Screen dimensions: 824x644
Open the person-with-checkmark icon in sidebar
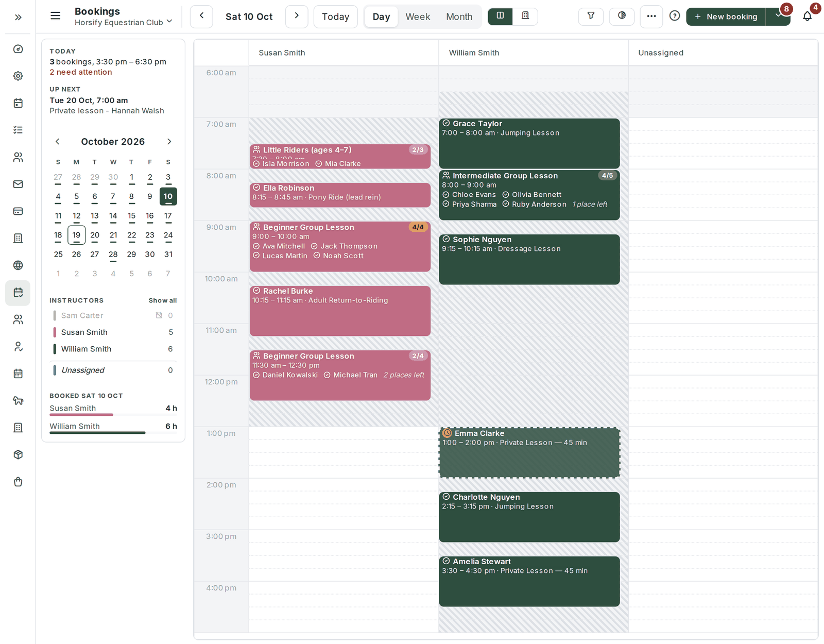click(x=18, y=347)
